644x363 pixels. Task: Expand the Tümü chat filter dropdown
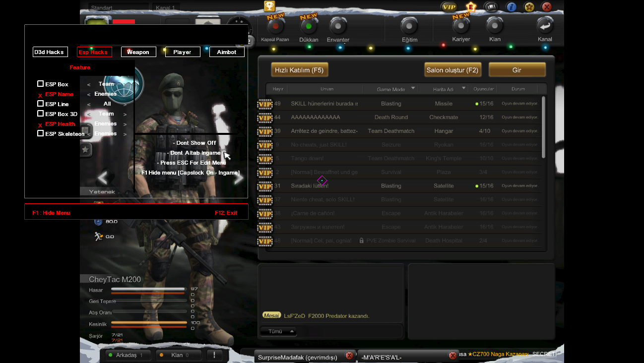point(278,331)
